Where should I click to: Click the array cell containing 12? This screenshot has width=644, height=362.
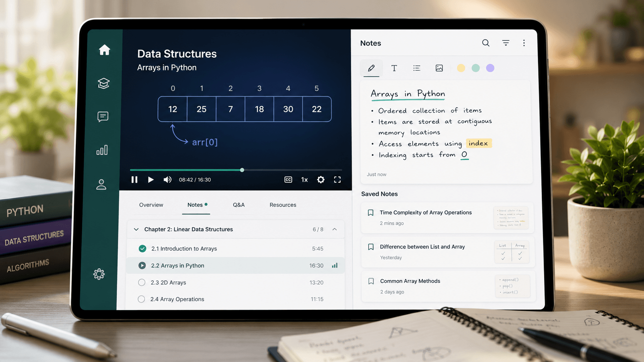click(x=173, y=109)
